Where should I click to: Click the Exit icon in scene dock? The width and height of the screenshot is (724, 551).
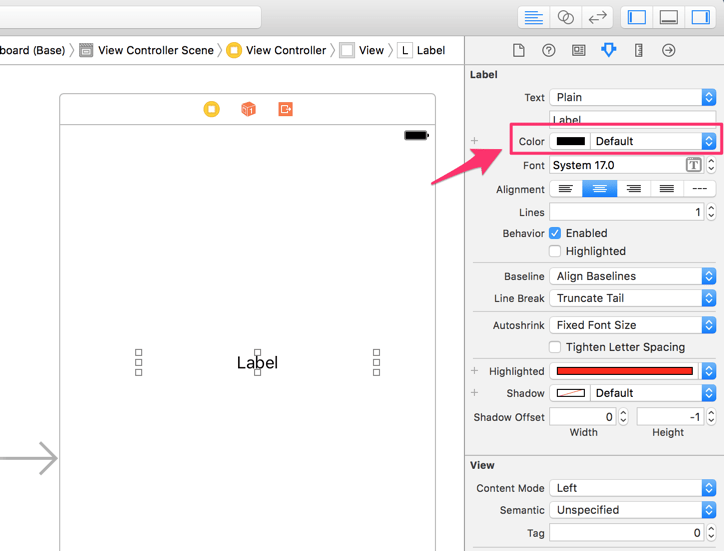(285, 109)
